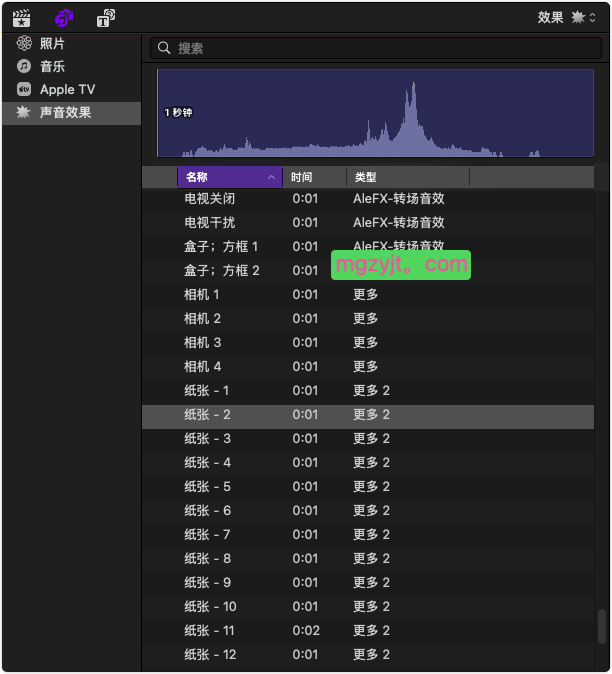
Task: Click the 0:02 duration of 纸张 - 11
Action: [306, 631]
